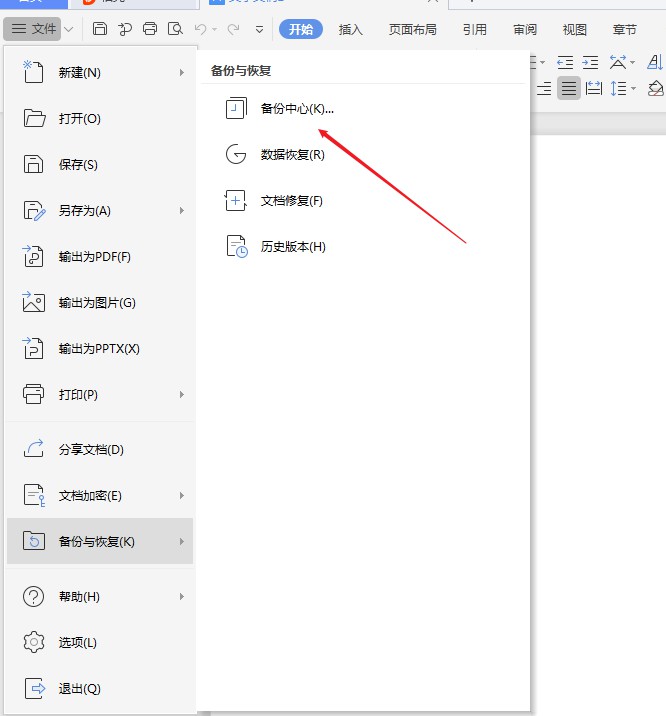Select 文档修复(F) from submenu
The width and height of the screenshot is (666, 716).
tap(292, 201)
